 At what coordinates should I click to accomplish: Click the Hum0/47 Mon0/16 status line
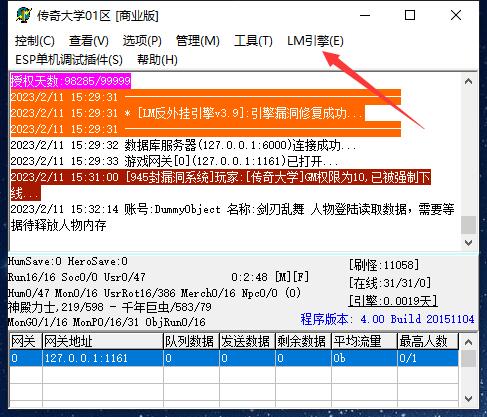(x=154, y=293)
